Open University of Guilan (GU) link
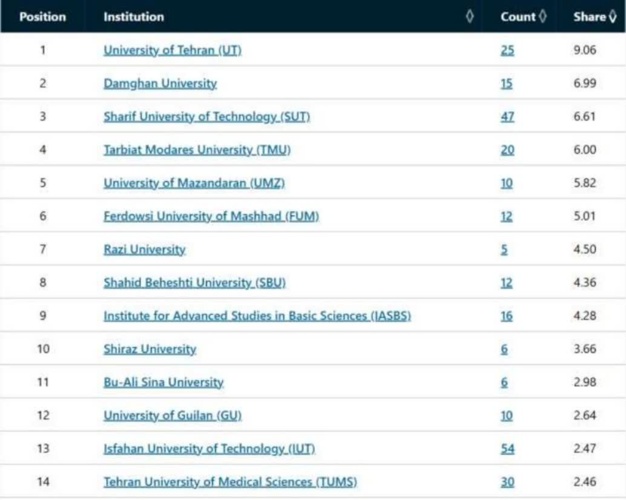 172,415
